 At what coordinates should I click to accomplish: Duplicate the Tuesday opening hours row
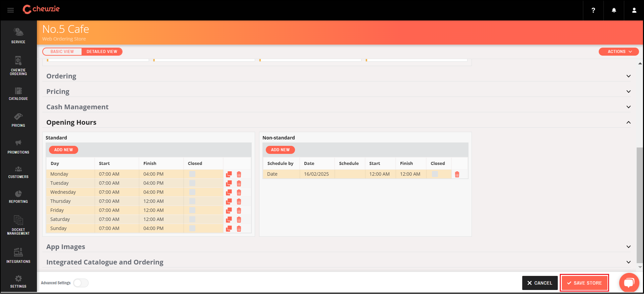pyautogui.click(x=229, y=183)
